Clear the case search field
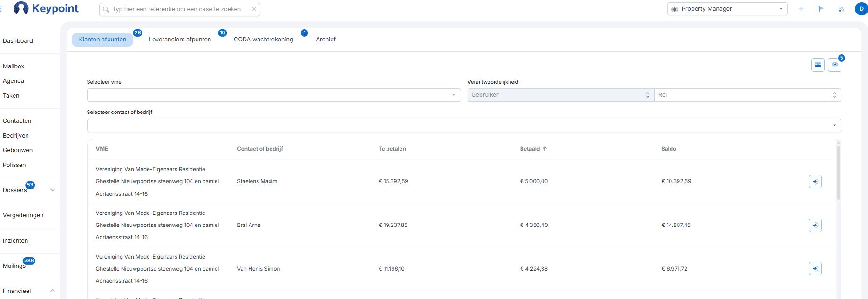Image resolution: width=868 pixels, height=299 pixels. (x=254, y=9)
